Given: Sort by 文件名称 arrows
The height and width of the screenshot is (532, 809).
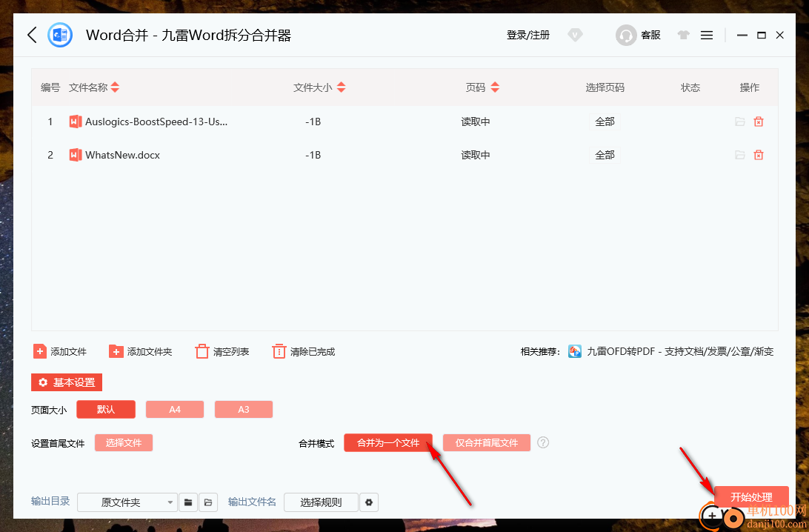Looking at the screenshot, I should (x=115, y=87).
